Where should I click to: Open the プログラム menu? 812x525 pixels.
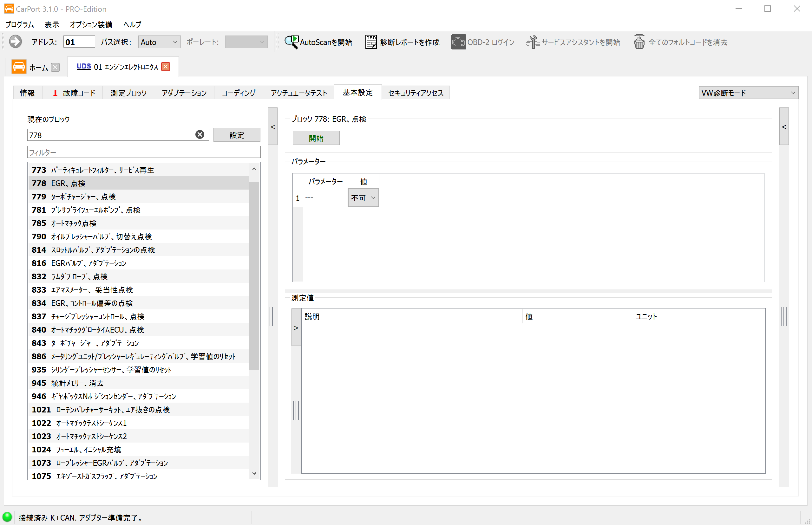coord(20,24)
